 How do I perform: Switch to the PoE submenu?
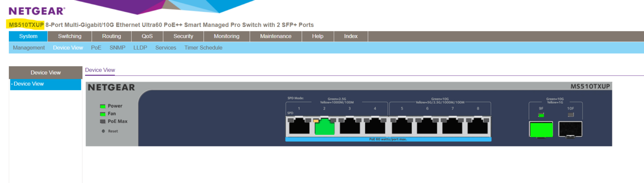96,48
